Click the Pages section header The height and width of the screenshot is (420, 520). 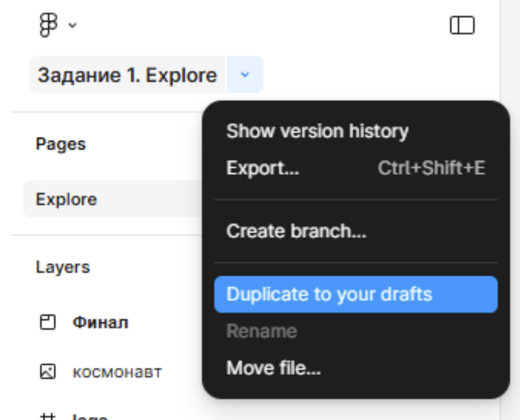(61, 145)
